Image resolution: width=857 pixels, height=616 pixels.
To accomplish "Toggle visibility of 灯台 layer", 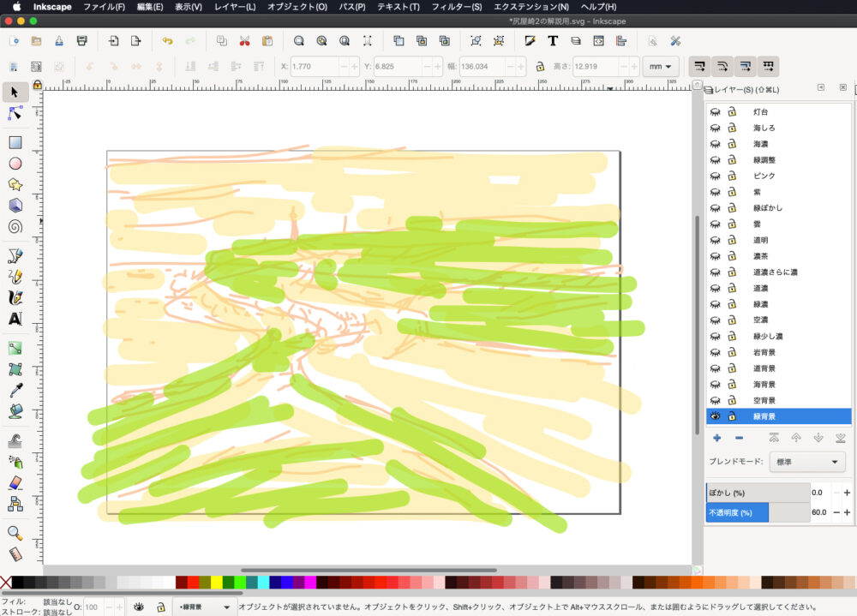I will click(715, 112).
